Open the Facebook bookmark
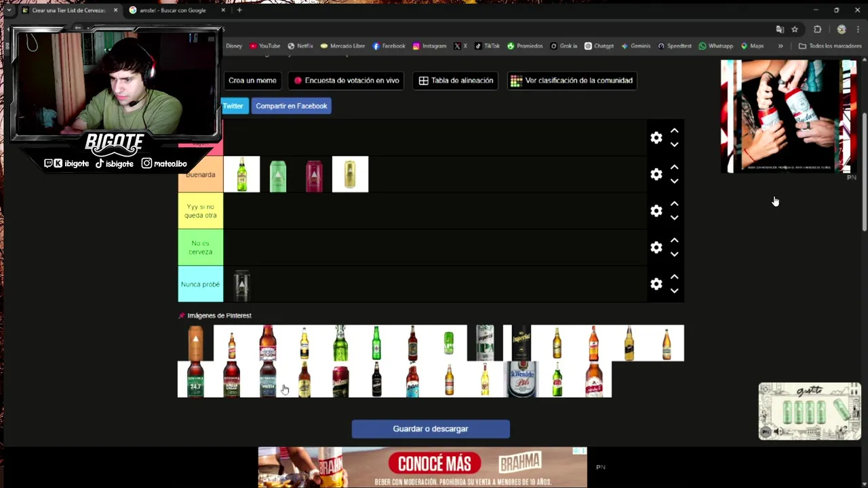Screen dimensions: 868x488 click(389, 46)
